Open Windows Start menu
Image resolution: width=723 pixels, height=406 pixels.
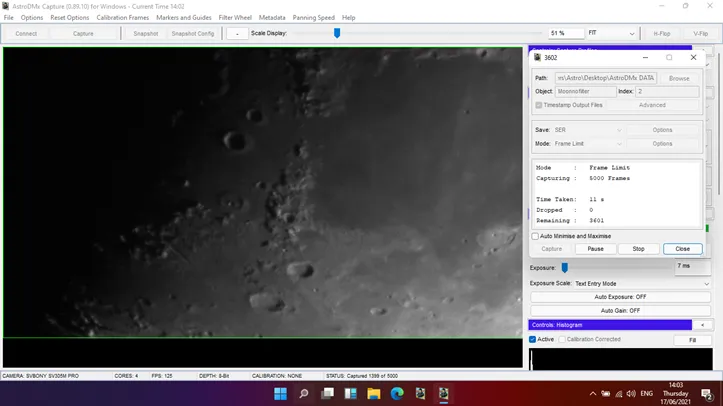pyautogui.click(x=280, y=394)
